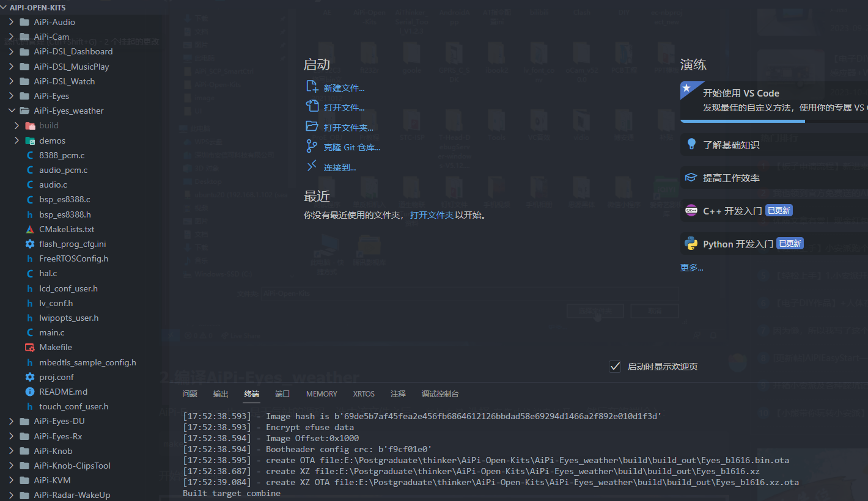Click the open folder icon of AiPi-Eyes_weather
Viewport: 868px width, 501px height.
pyautogui.click(x=24, y=111)
